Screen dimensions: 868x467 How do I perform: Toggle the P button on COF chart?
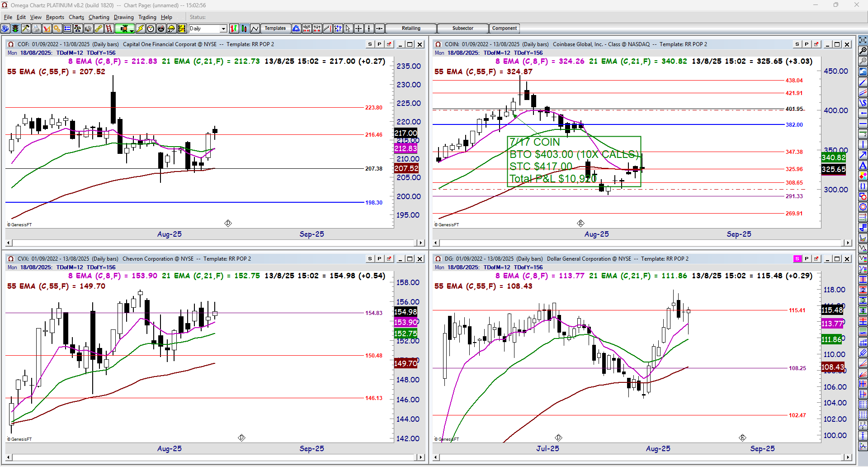click(379, 44)
